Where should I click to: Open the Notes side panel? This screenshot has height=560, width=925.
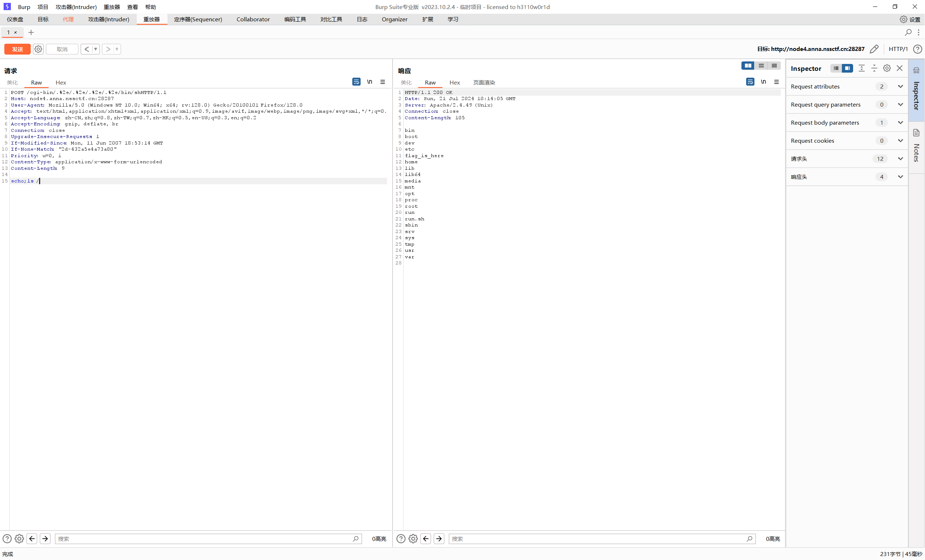(916, 146)
